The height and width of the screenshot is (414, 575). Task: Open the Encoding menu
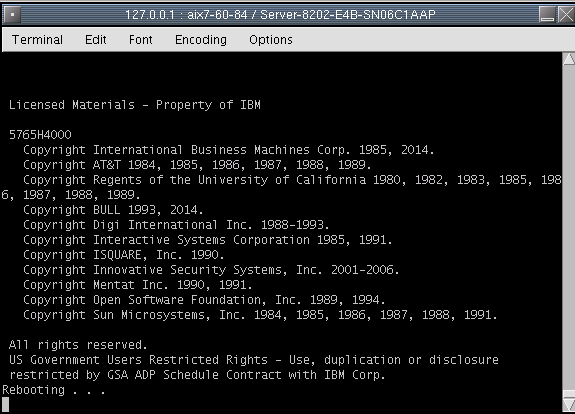(x=201, y=40)
